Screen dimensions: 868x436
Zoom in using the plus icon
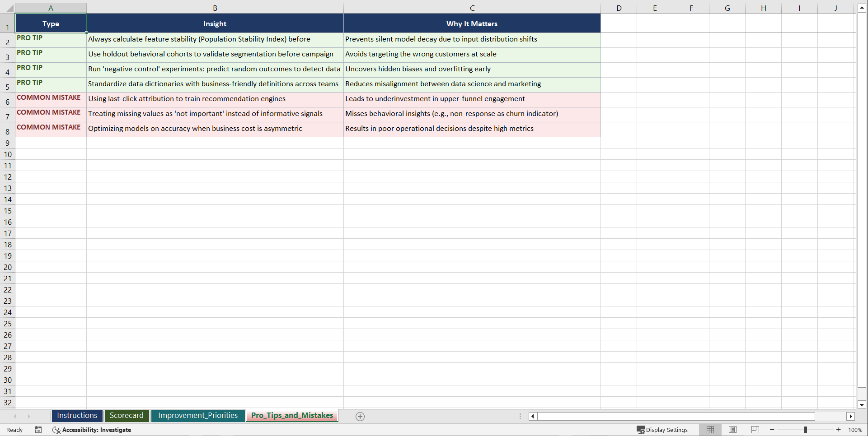839,430
